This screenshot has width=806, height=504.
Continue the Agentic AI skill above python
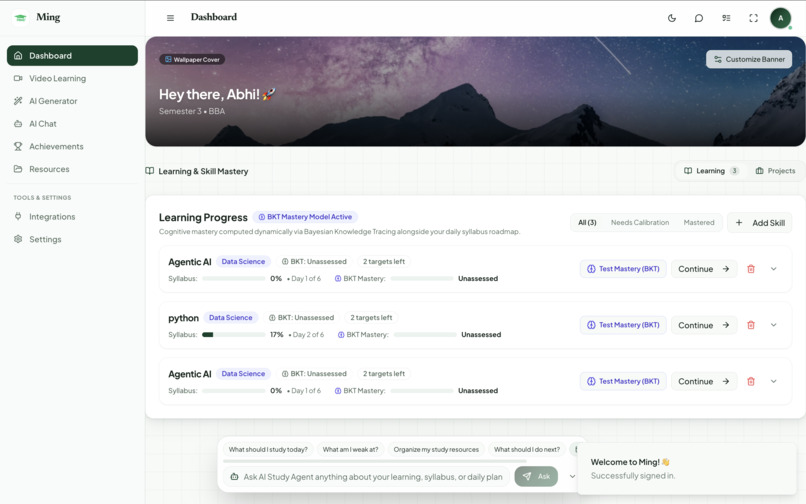point(704,269)
